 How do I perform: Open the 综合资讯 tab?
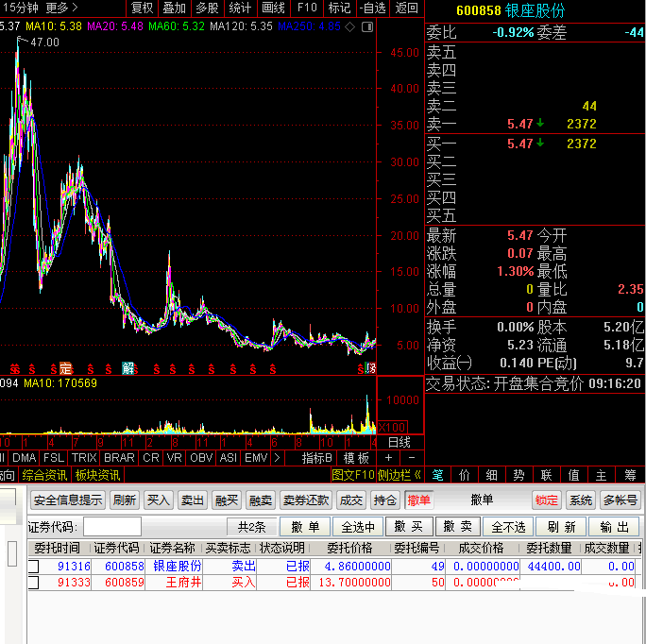coord(44,475)
